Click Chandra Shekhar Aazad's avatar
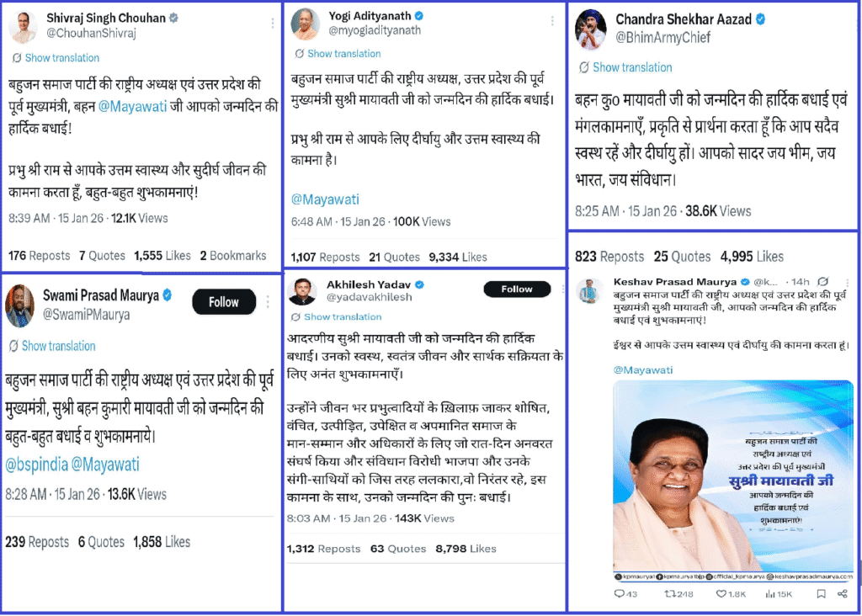 [x=590, y=29]
